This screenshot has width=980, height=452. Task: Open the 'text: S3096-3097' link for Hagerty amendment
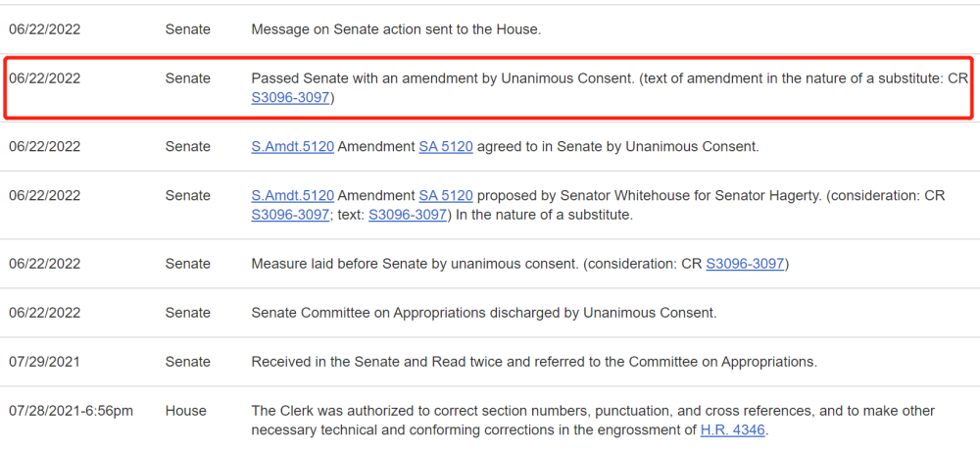point(408,215)
